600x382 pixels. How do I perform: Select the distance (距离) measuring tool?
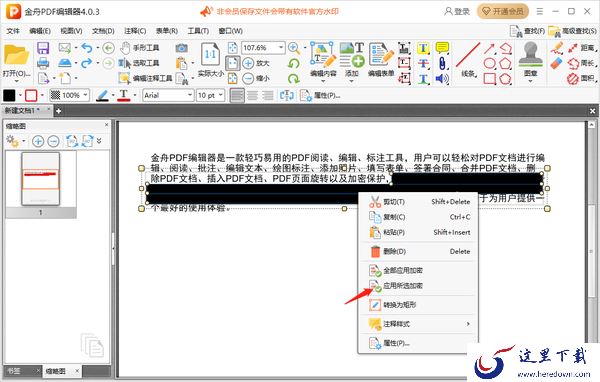[581, 48]
